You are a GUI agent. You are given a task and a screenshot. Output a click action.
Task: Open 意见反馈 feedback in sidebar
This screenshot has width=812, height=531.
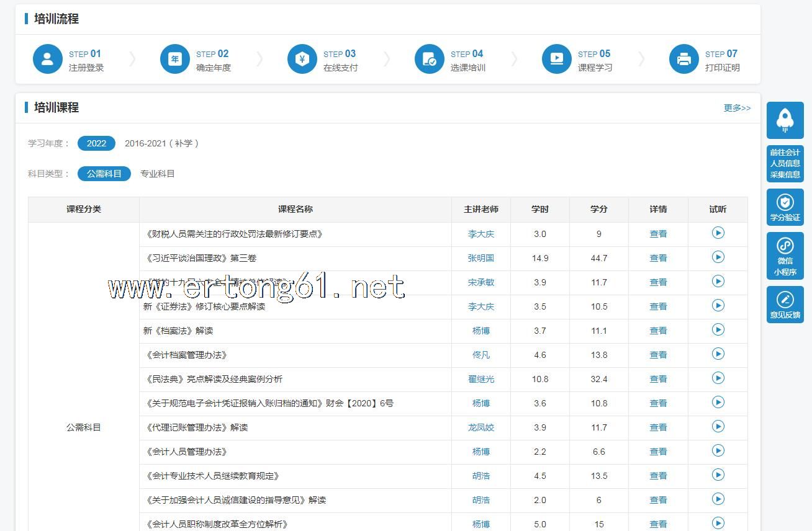pos(785,305)
